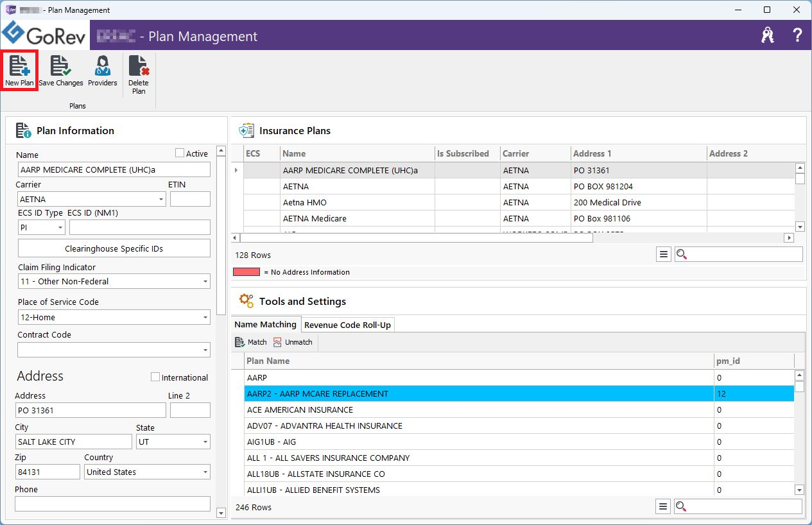The image size is (812, 525).
Task: Sort by the ECS column header
Action: click(x=262, y=153)
